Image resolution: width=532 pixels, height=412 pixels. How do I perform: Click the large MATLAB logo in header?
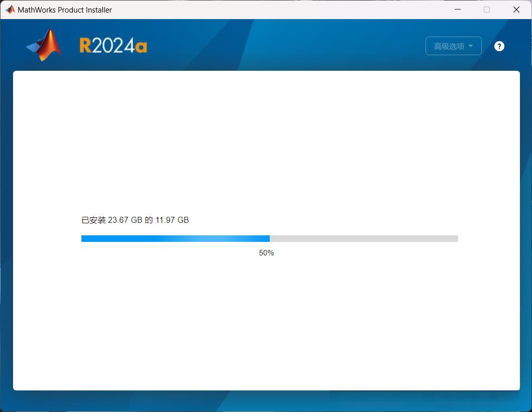(44, 45)
